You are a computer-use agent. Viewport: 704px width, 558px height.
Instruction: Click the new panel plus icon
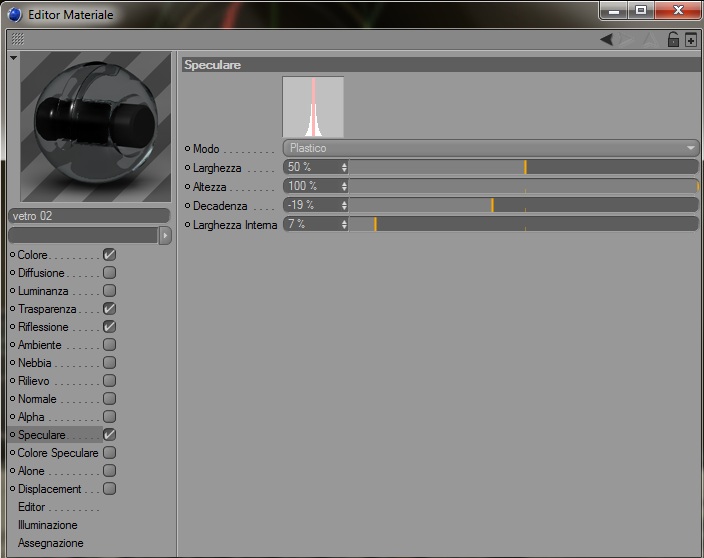[x=691, y=40]
